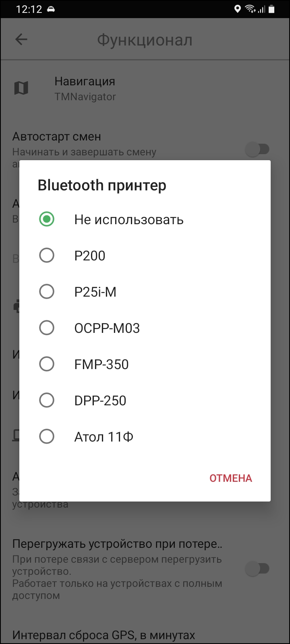Image resolution: width=290 pixels, height=644 pixels.
Task: Select the P25i-M radio option
Action: click(47, 292)
